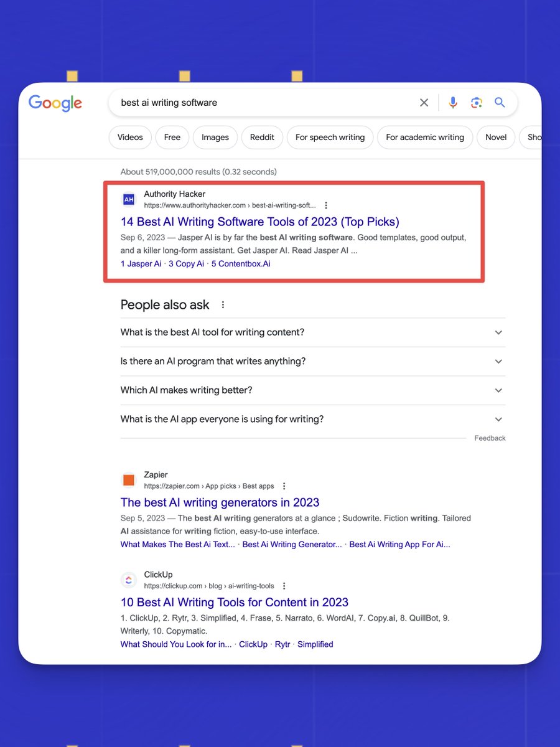560x747 pixels.
Task: Filter results by Videos
Action: click(130, 138)
